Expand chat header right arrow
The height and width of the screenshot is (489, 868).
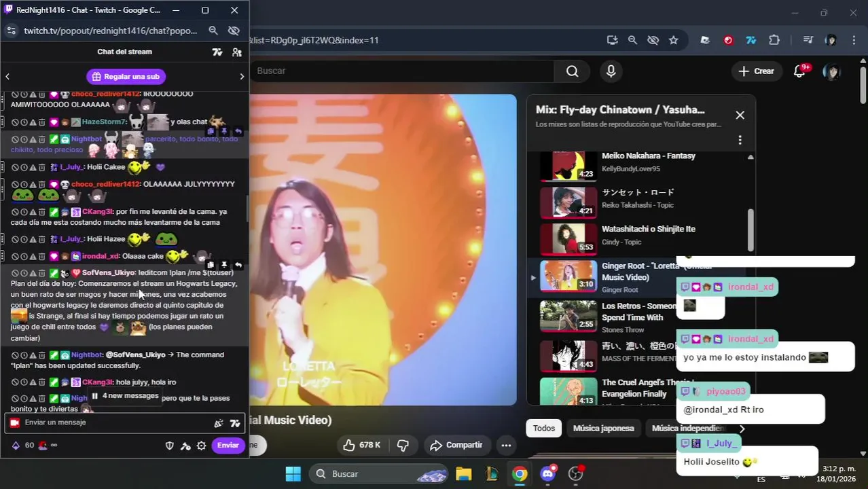click(x=242, y=77)
